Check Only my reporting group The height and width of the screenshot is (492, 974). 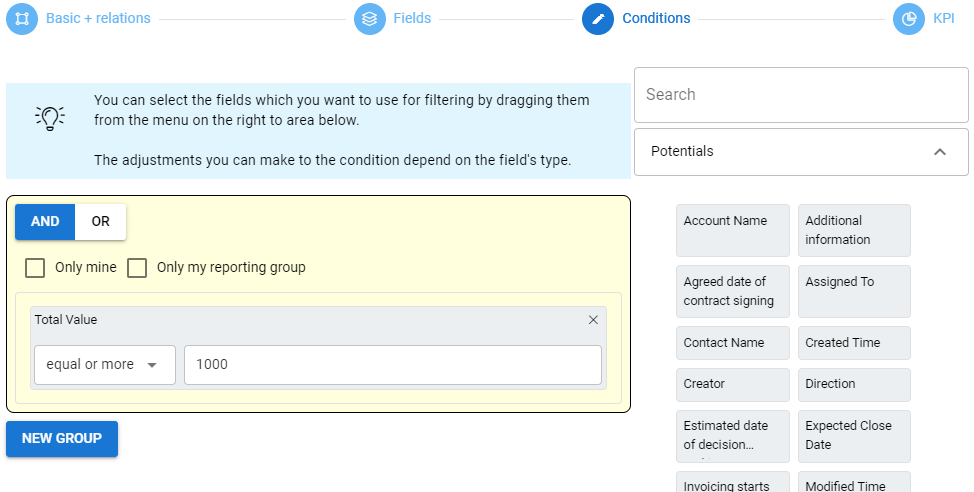coord(137,268)
